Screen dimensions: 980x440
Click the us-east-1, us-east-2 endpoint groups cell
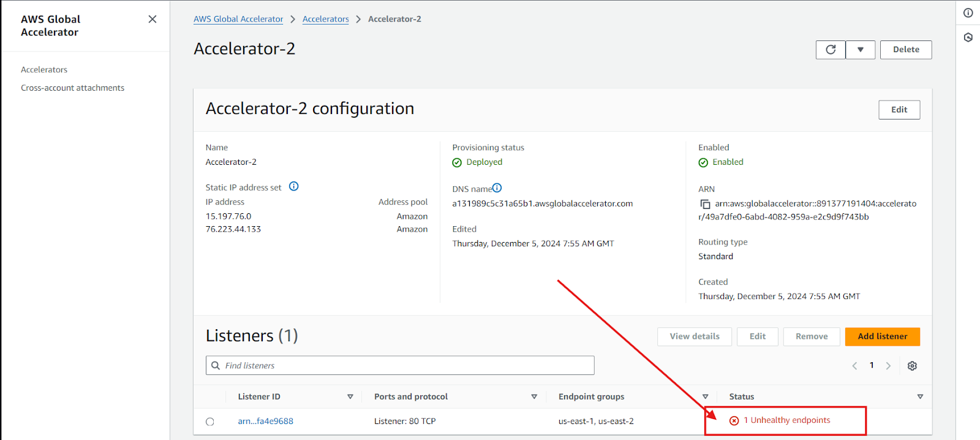pos(596,421)
